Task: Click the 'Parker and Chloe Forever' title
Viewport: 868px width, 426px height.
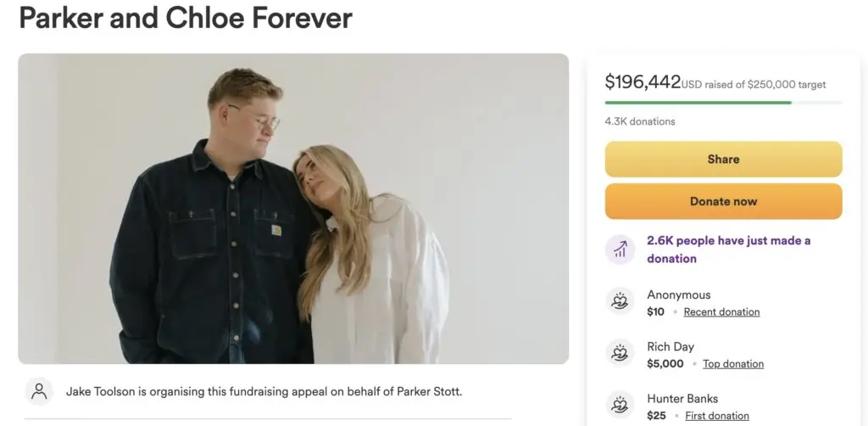Action: coord(186,17)
